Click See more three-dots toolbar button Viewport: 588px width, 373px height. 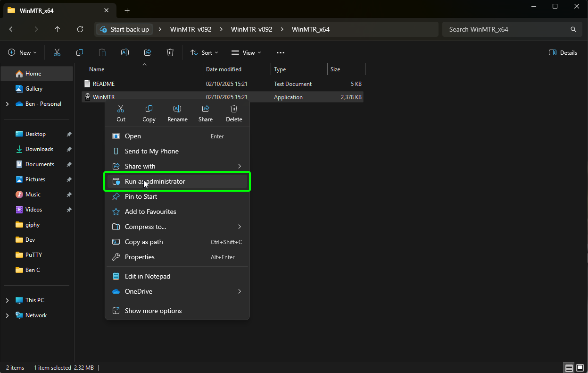[281, 53]
